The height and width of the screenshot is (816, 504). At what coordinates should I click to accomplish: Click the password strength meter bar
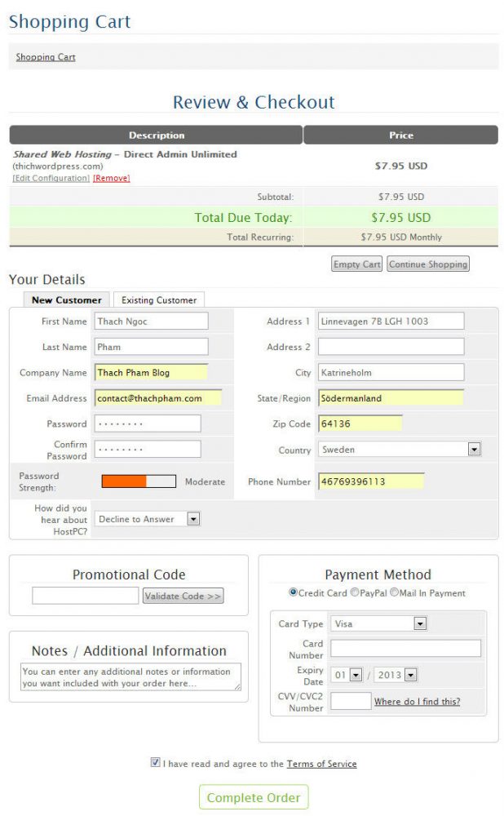(139, 481)
